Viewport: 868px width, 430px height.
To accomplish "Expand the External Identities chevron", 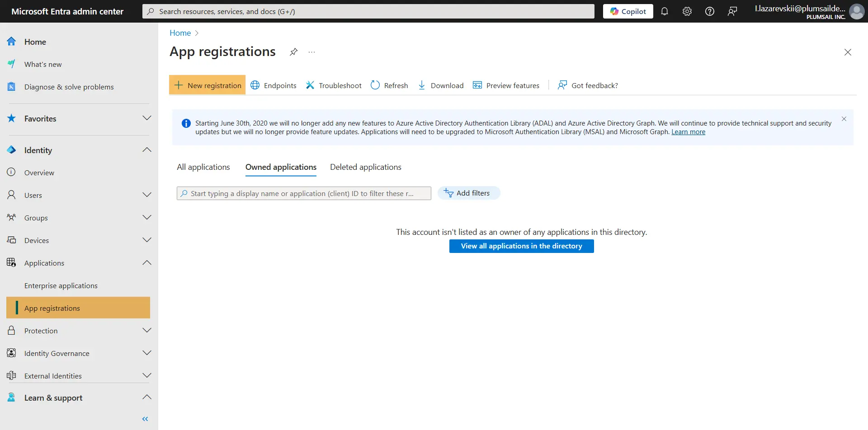I will coord(147,375).
